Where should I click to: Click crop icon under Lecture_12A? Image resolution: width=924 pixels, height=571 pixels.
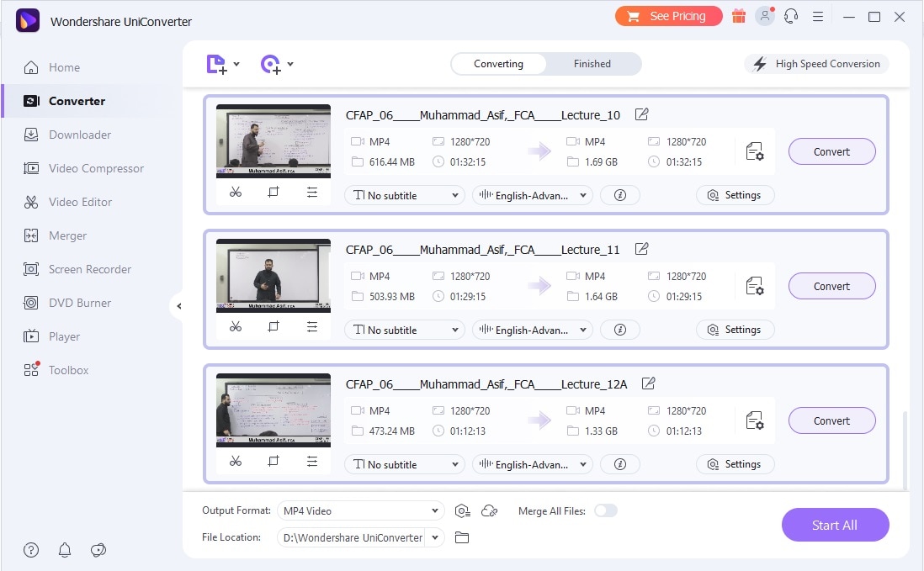[273, 461]
